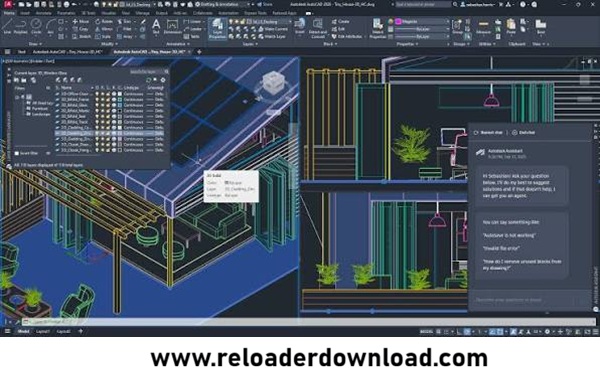This screenshot has height=377, width=600.
Task: Click the Mirror tool
Action: pos(104,29)
